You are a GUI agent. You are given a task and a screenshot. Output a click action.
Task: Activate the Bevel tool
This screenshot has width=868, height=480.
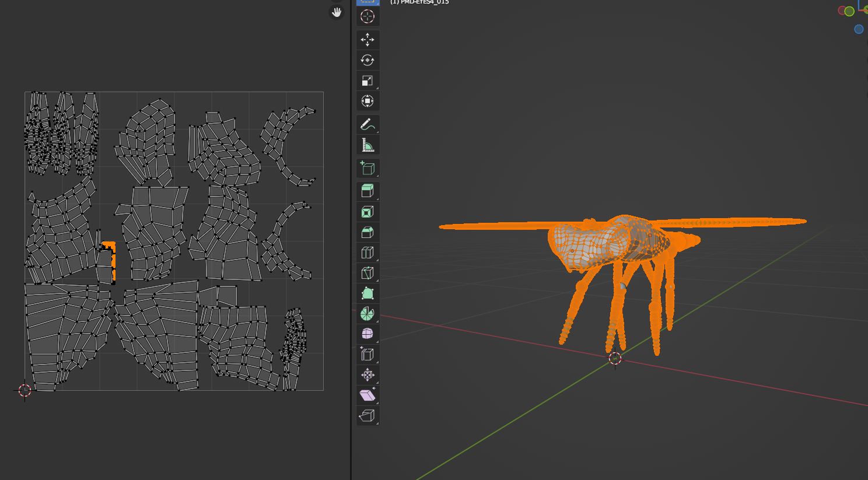367,232
